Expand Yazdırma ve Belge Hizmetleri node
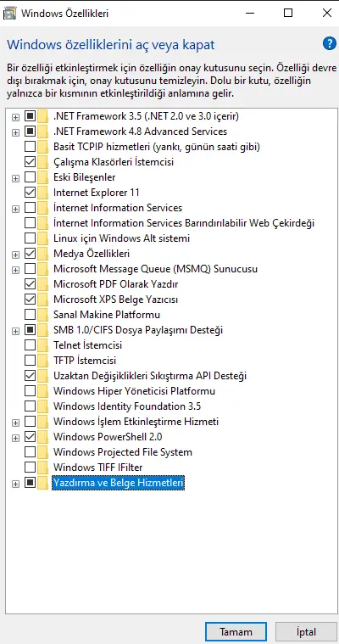Viewport: 339px width, 644px height. coord(15,484)
